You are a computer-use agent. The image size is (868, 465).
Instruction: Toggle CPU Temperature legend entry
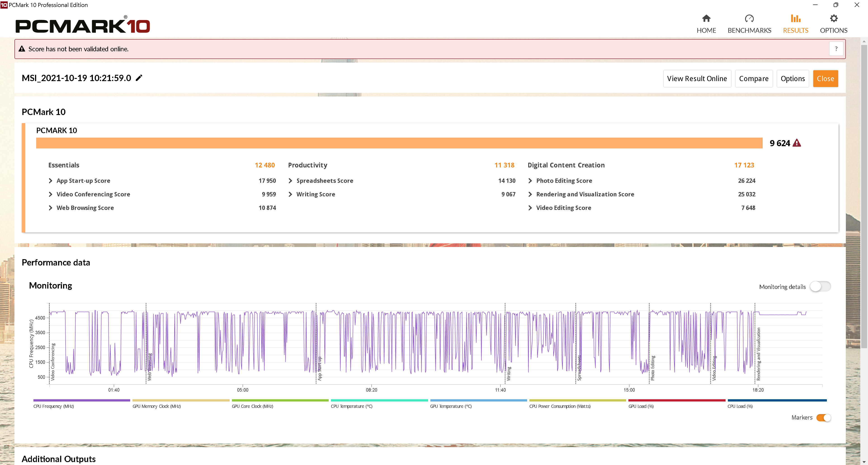379,404
